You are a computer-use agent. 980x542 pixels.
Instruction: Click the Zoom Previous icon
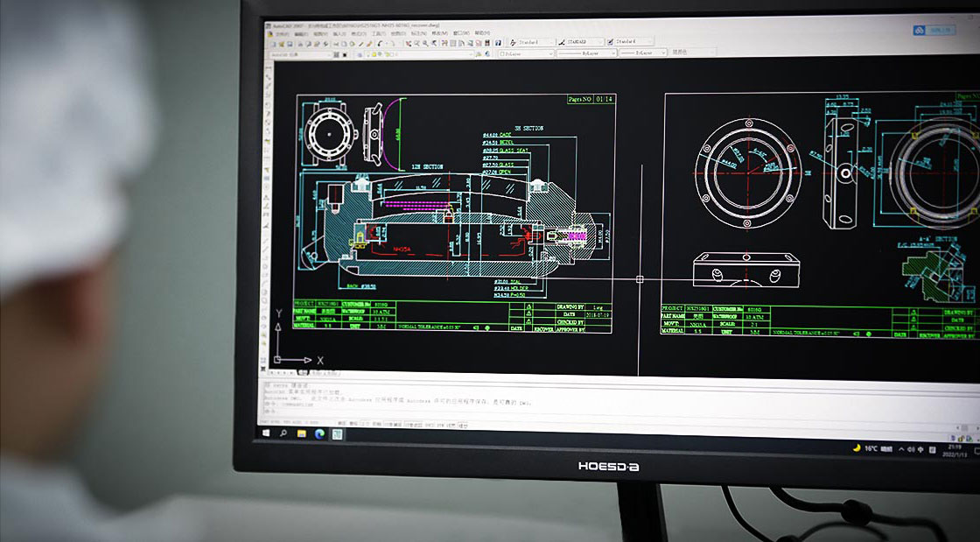tap(434, 44)
